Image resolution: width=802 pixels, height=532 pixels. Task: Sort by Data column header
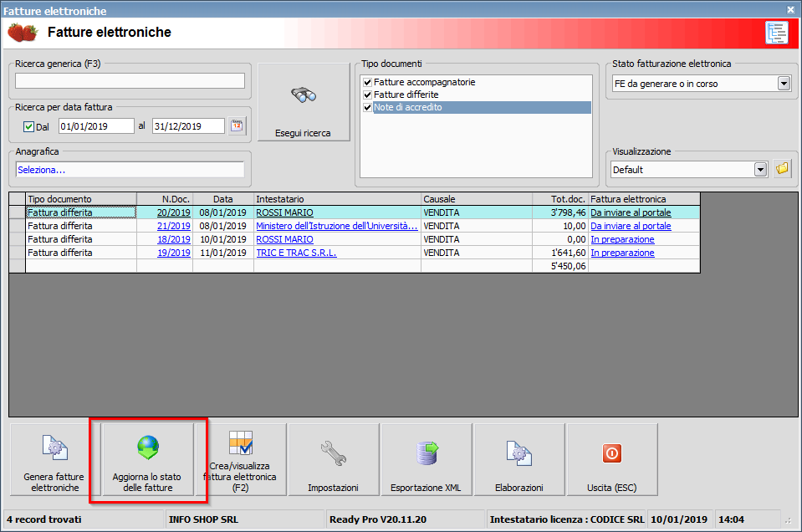pos(223,199)
